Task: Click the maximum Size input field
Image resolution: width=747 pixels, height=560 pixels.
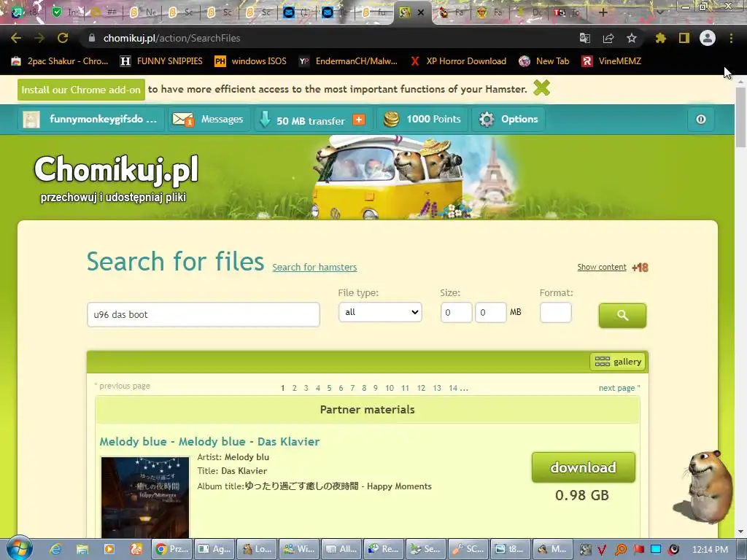Action: pos(491,312)
